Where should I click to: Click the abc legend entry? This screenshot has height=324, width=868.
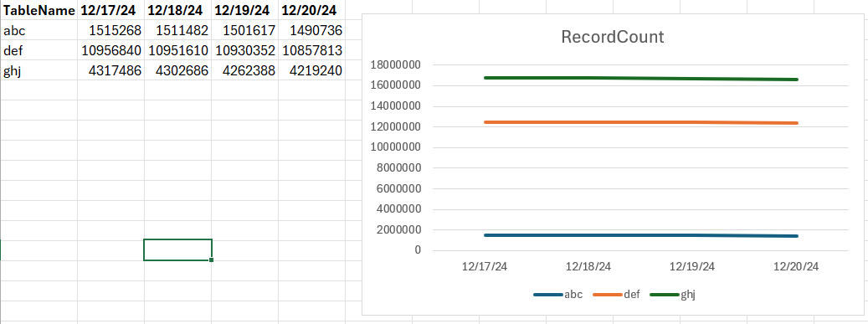tap(558, 295)
